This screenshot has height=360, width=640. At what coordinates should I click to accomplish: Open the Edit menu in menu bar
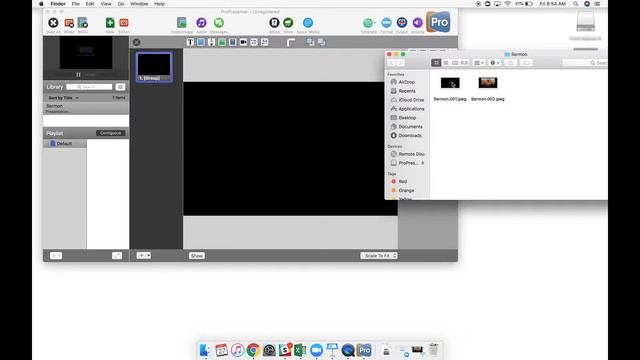click(x=90, y=4)
